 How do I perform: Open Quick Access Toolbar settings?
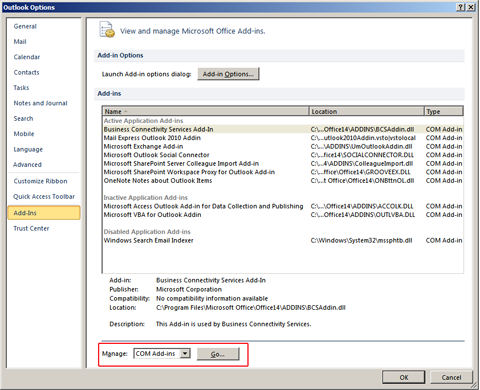[x=44, y=197]
